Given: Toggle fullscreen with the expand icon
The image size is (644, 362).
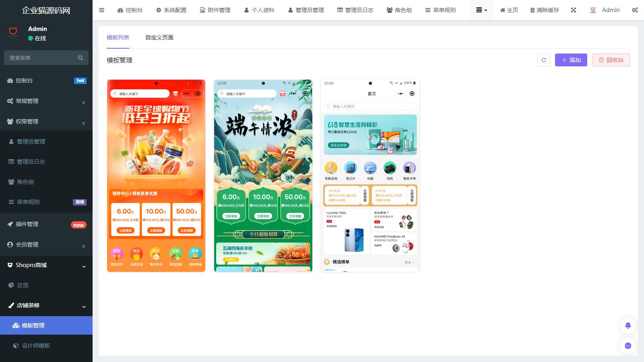Looking at the screenshot, I should point(573,10).
